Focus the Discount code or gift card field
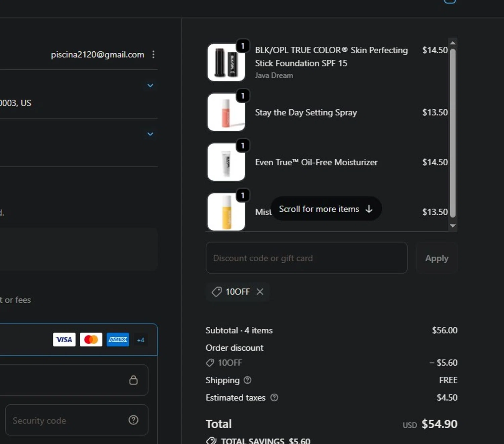 (x=306, y=258)
